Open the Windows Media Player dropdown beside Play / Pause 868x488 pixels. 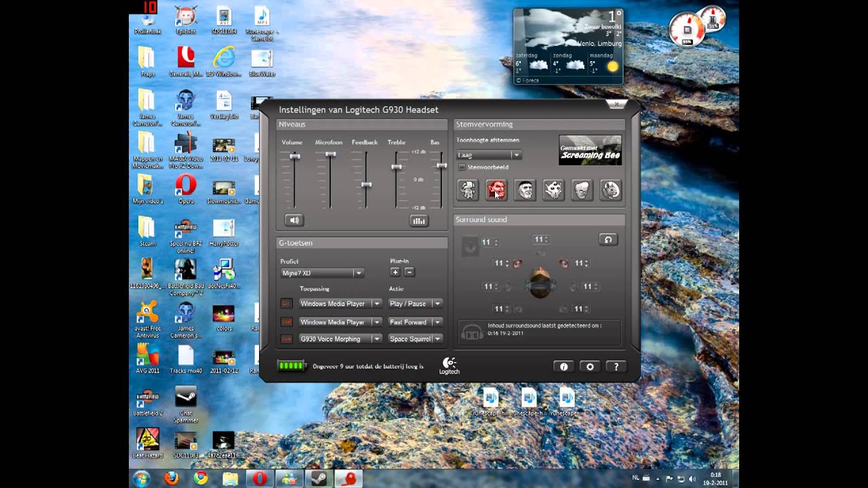[341, 304]
